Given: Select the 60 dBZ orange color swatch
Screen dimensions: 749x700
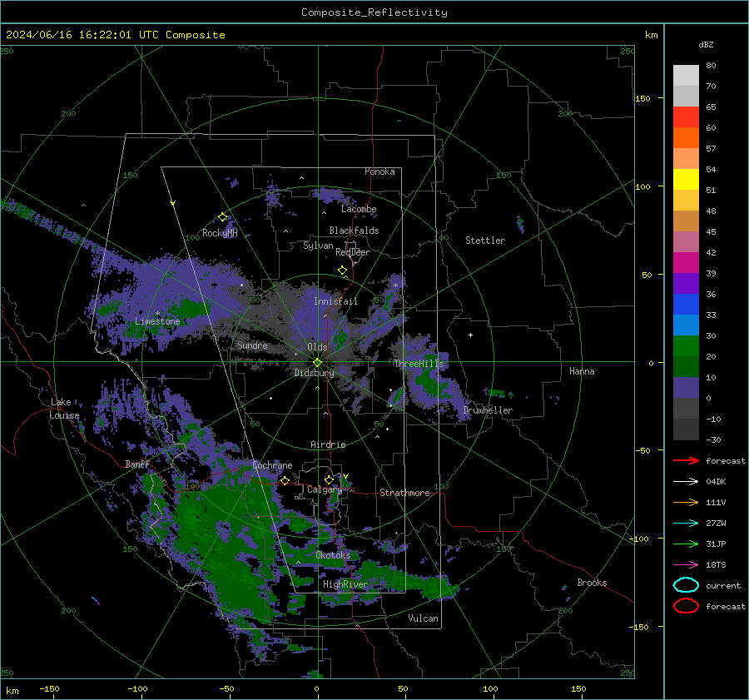Looking at the screenshot, I should (x=686, y=137).
